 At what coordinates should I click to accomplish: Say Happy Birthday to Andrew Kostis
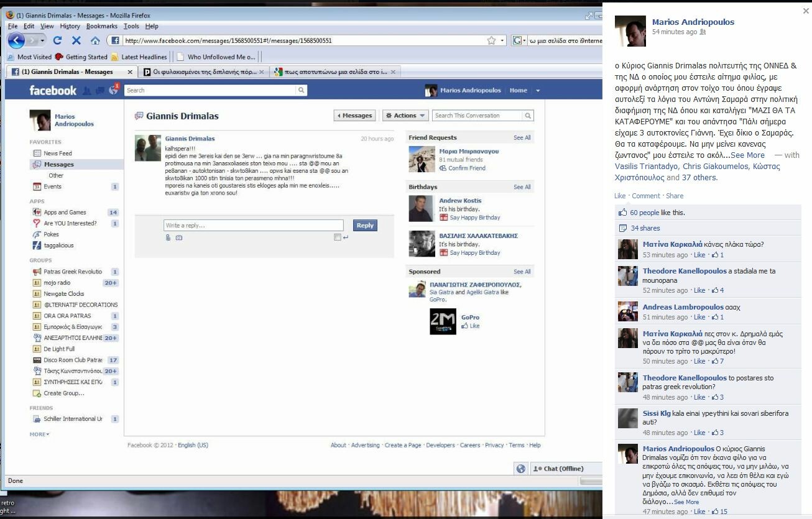[475, 218]
